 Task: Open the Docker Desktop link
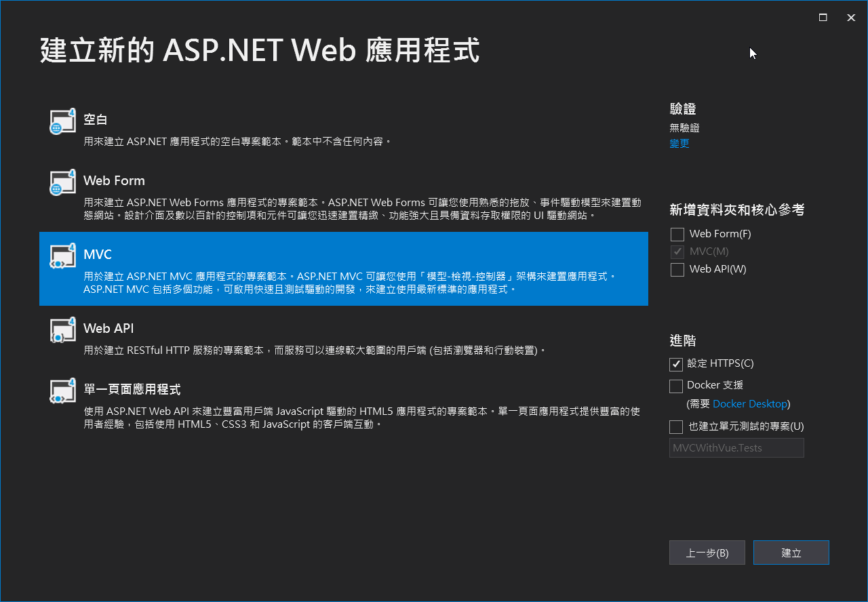click(750, 404)
